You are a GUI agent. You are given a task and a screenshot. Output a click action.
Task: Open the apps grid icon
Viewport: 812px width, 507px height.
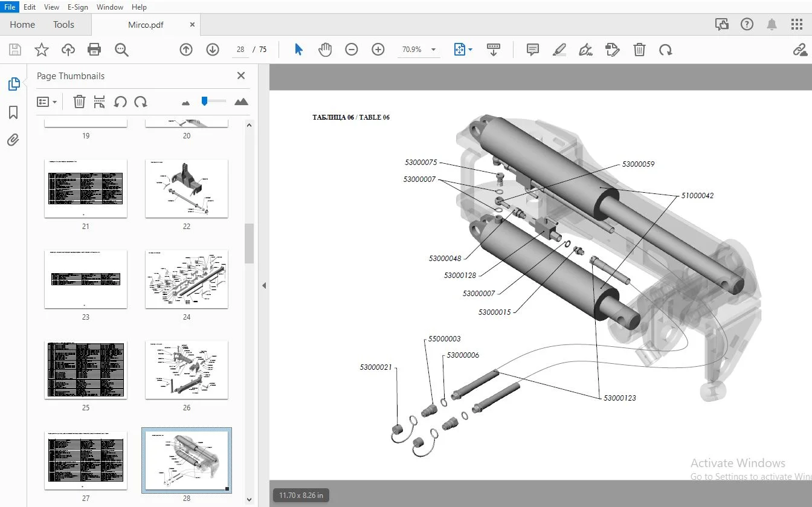(x=796, y=24)
